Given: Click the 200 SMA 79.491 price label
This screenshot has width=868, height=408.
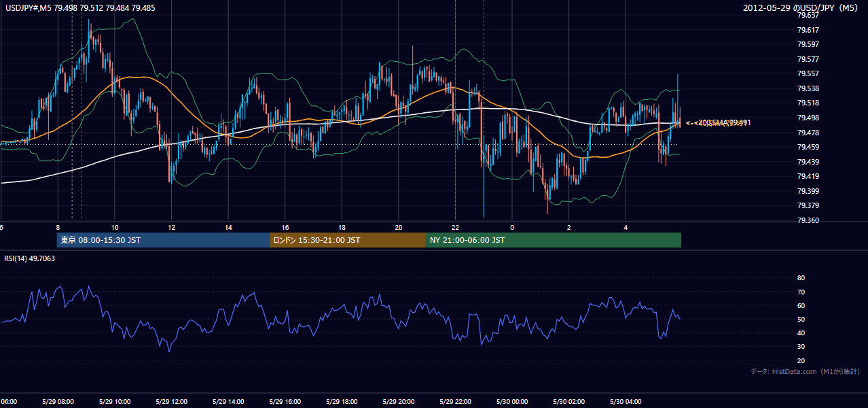Looking at the screenshot, I should coord(724,122).
